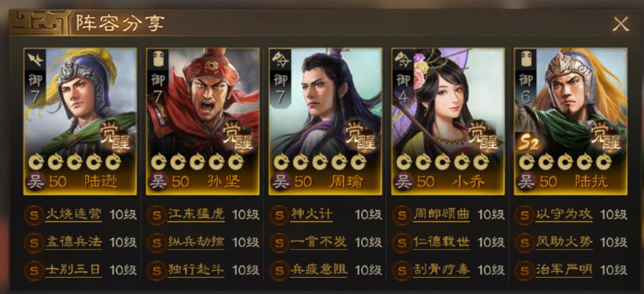View the 小乔 hero card portrait
The height and width of the screenshot is (294, 644).
(448, 121)
